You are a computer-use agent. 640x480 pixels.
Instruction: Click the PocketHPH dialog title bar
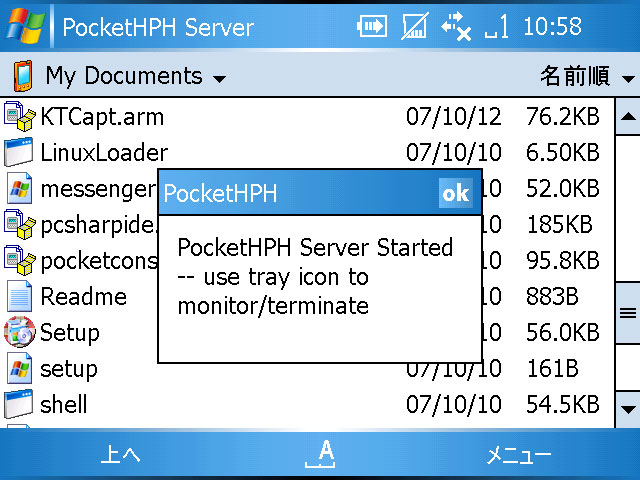pyautogui.click(x=320, y=193)
